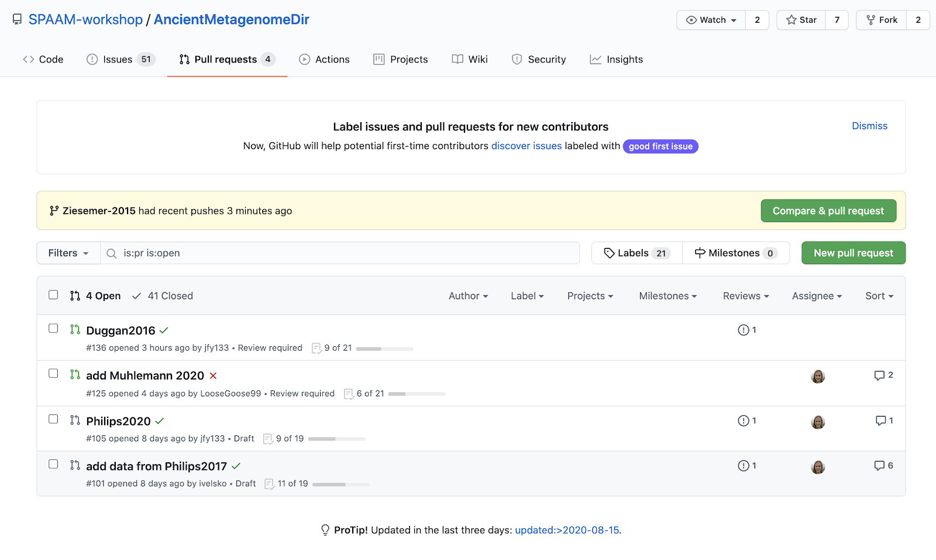The image size is (936, 560).
Task: Click the assignee avatar on Philips2020 row
Action: point(818,421)
